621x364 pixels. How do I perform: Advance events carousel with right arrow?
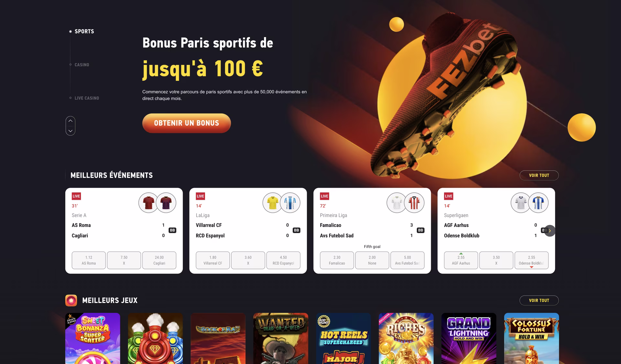(550, 230)
